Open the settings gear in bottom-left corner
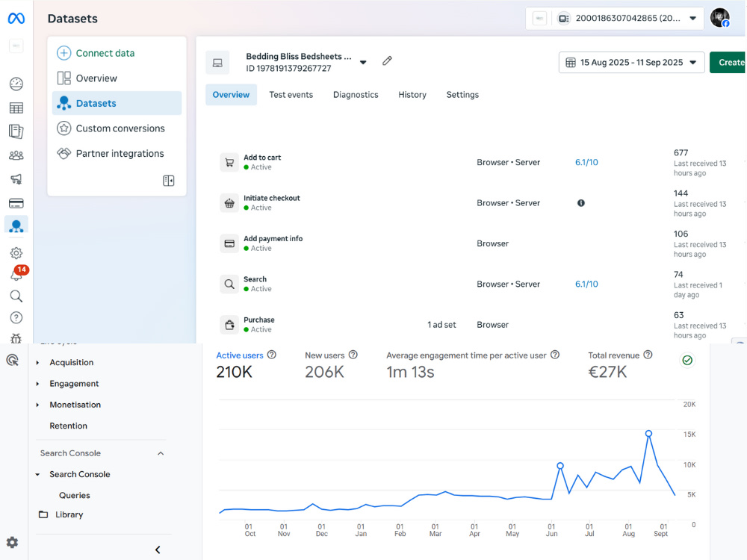747x560 pixels. point(13,542)
